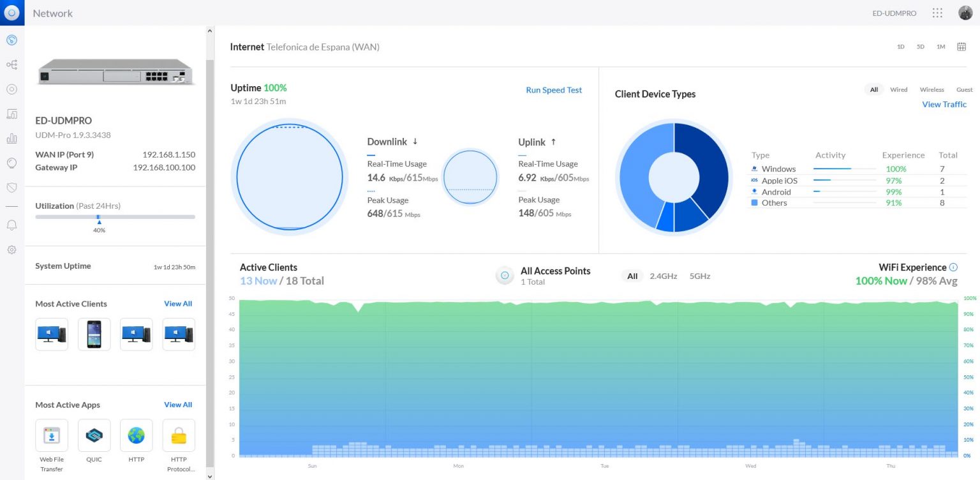
Task: Open the custom date range calendar
Action: (x=961, y=47)
